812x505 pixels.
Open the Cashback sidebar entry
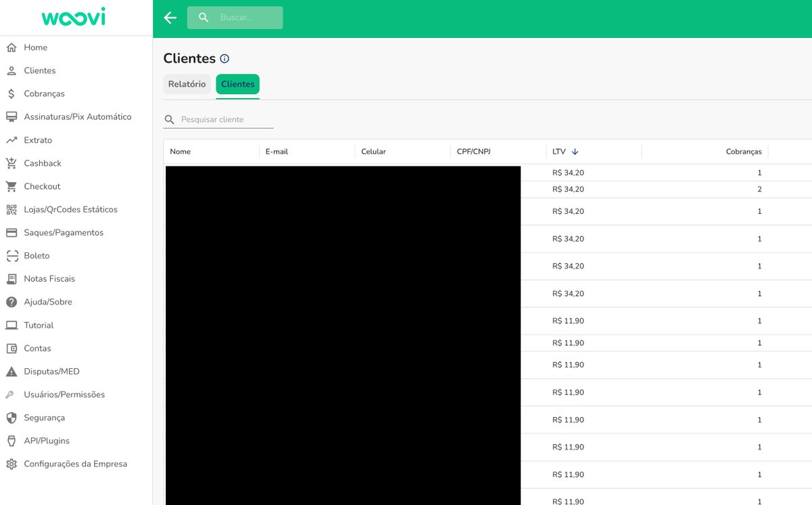coord(76,163)
